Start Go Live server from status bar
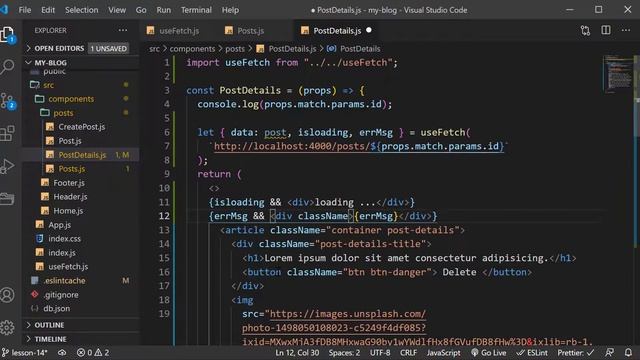Viewport: 640px width, 360px height. pyautogui.click(x=489, y=353)
